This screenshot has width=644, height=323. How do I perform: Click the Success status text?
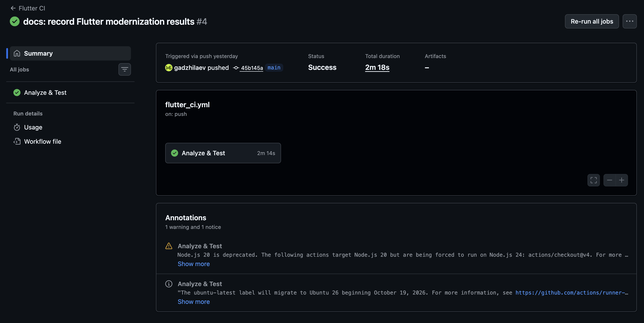322,67
